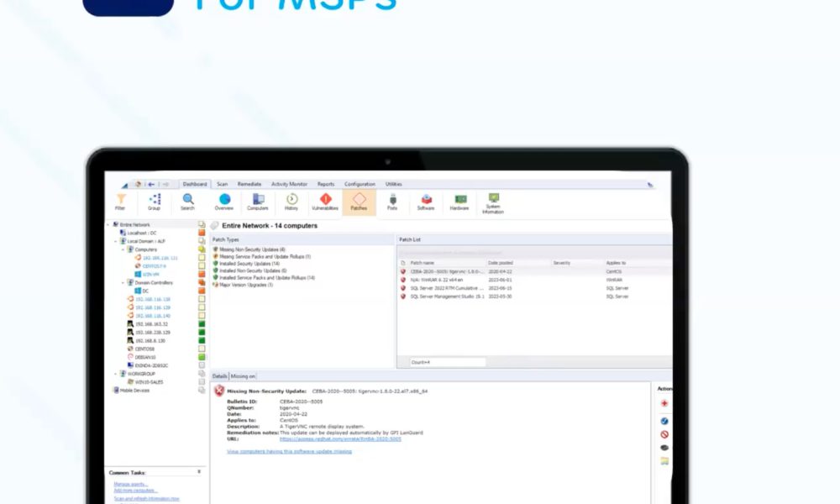Open the Activity Monitor tab
The height and width of the screenshot is (504, 840).
pyautogui.click(x=289, y=184)
